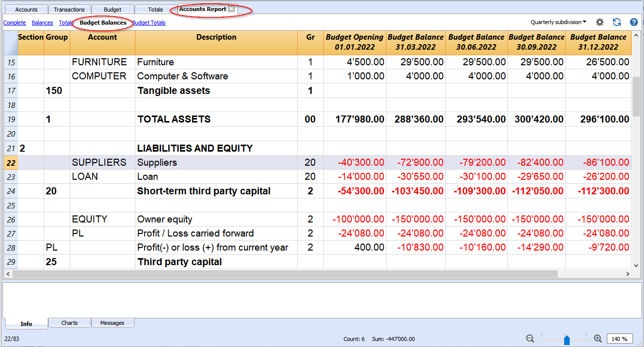
Task: Select the 177'980.00 total assets opening value
Action: coord(355,120)
